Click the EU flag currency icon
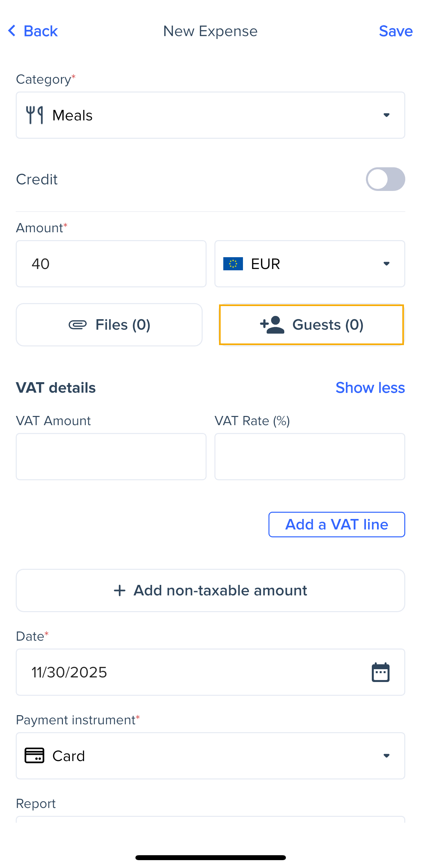The width and height of the screenshot is (421, 868). tap(233, 263)
